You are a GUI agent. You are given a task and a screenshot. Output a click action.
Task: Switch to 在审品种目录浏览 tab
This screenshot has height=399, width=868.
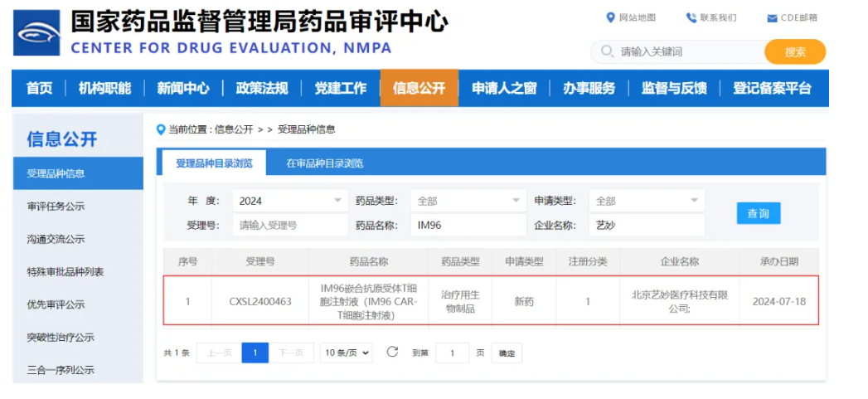pos(324,163)
